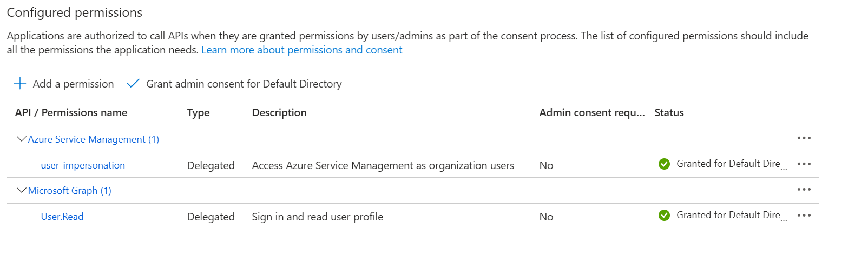Click green granted status icon for user_impersonation

point(665,164)
